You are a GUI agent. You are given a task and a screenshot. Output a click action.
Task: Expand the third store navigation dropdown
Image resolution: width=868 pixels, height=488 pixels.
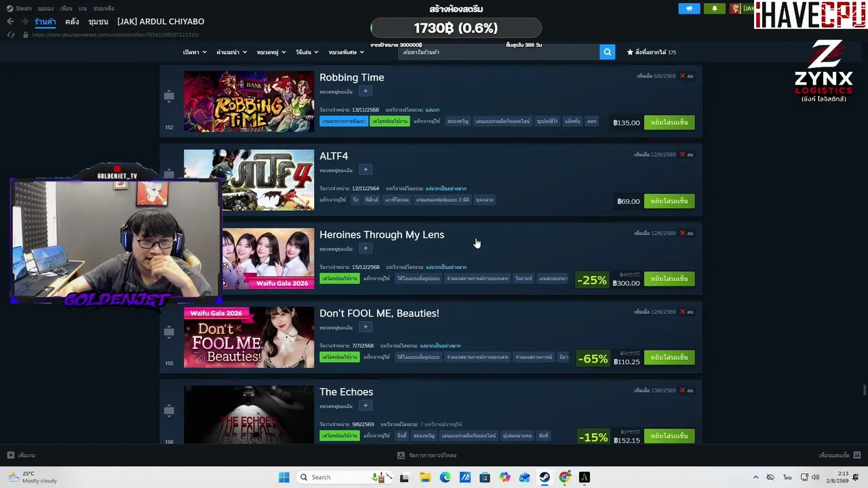click(x=271, y=52)
